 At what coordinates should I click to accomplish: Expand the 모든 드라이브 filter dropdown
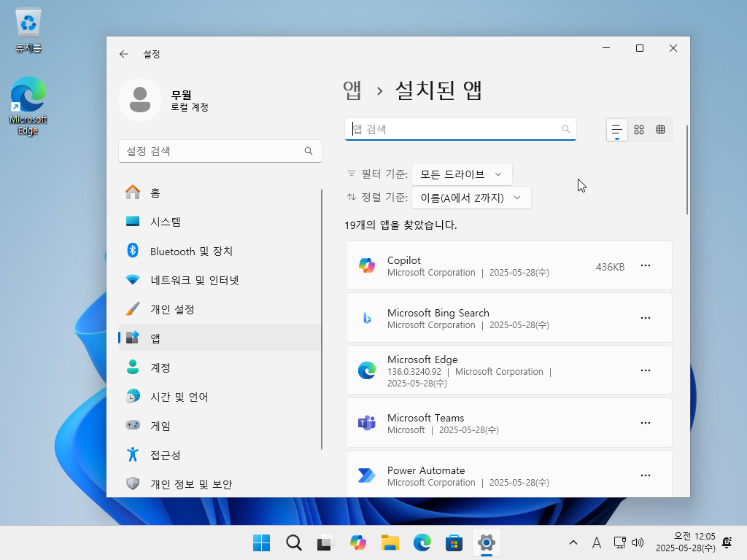click(462, 174)
